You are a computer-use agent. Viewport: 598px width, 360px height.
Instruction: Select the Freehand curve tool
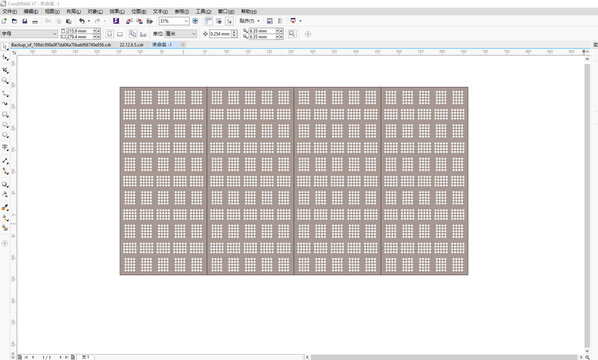point(5,93)
